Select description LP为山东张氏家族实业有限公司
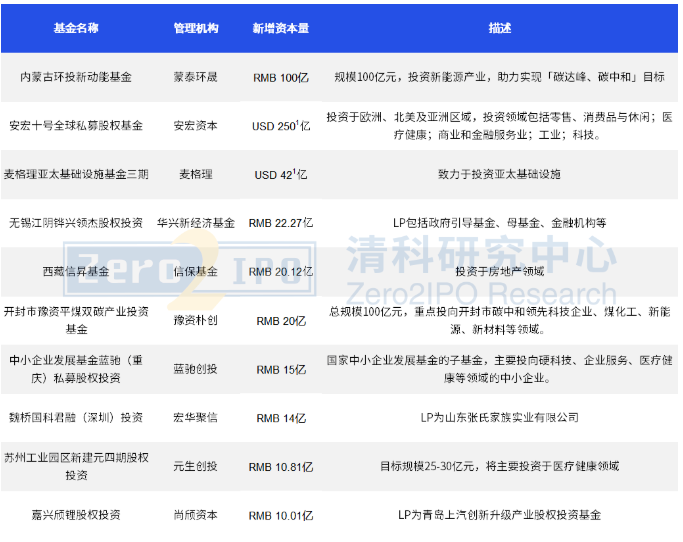Screen dimensions: 683x542 point(500,417)
